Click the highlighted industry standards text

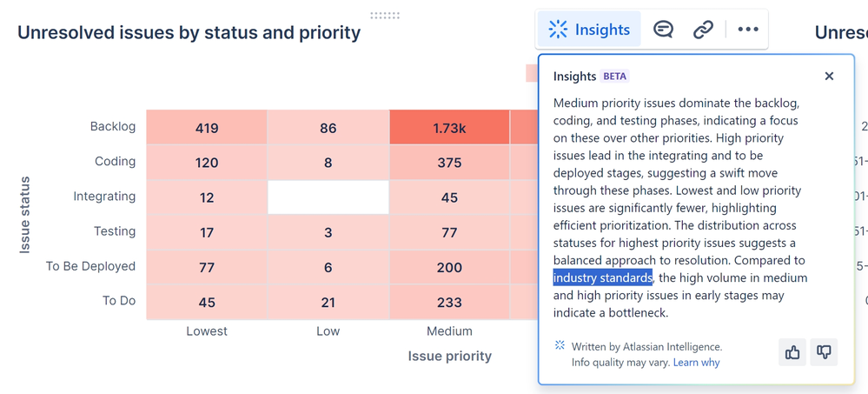[x=602, y=277]
